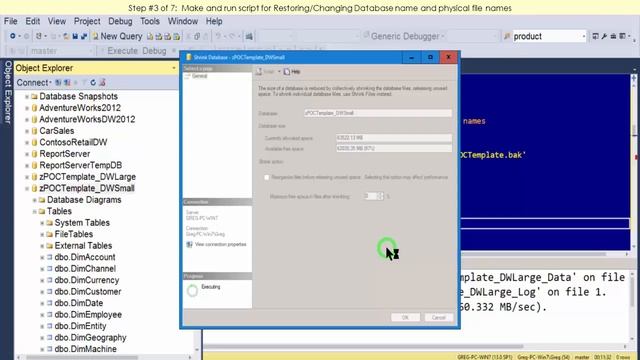
Task: Select the dbo.DimGeography table
Action: (90, 338)
